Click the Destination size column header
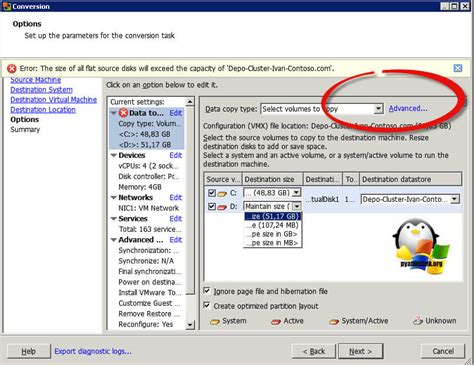The height and width of the screenshot is (365, 474). 272,179
